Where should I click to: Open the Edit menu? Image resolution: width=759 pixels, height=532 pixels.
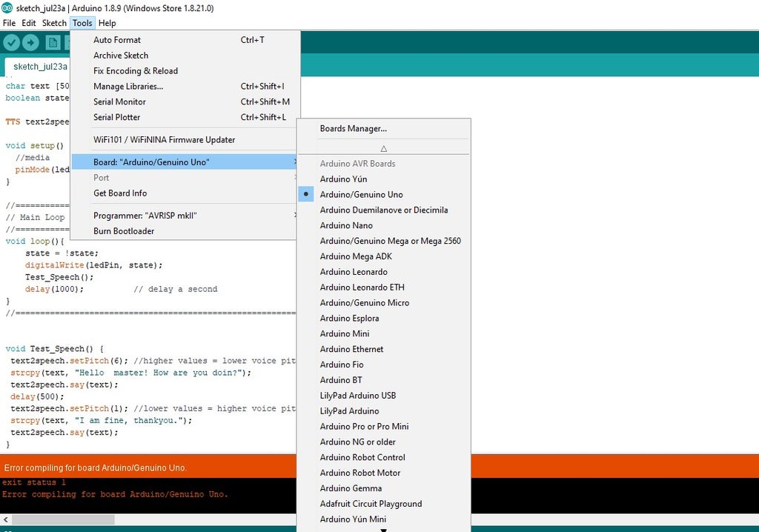pyautogui.click(x=29, y=23)
